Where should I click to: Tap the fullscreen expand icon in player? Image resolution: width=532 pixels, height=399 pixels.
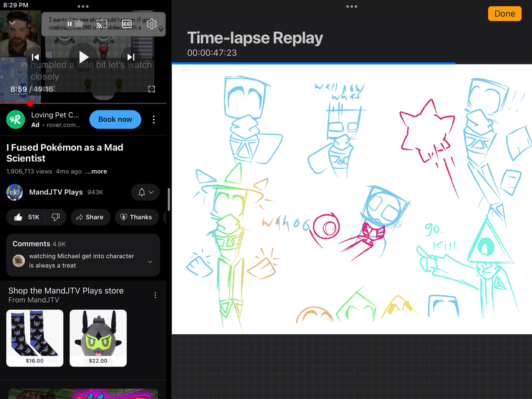(x=152, y=89)
